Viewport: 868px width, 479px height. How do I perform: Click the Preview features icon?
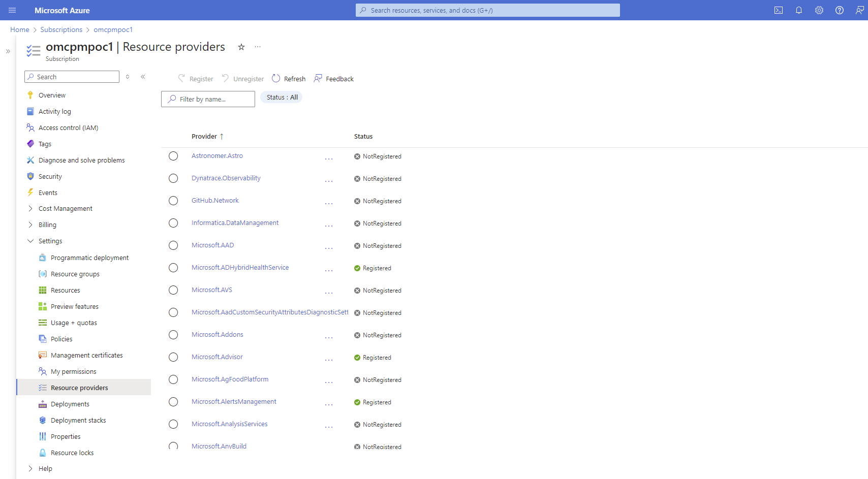point(43,306)
